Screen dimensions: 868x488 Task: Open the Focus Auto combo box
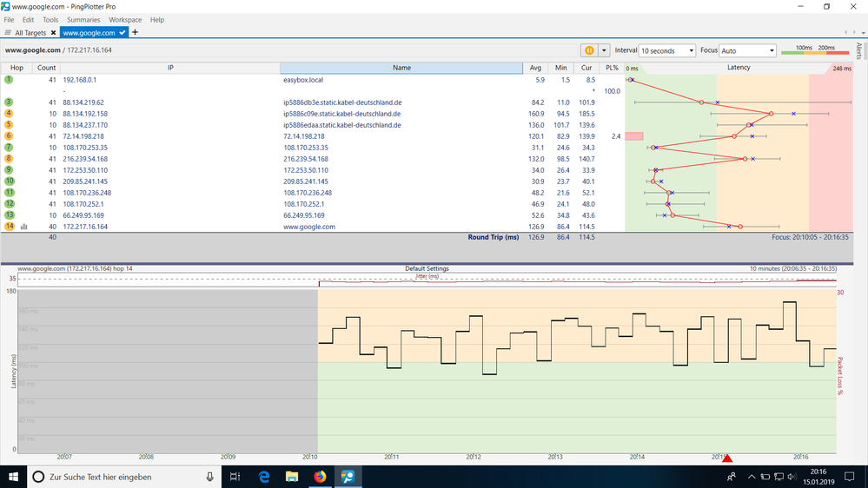pyautogui.click(x=747, y=50)
